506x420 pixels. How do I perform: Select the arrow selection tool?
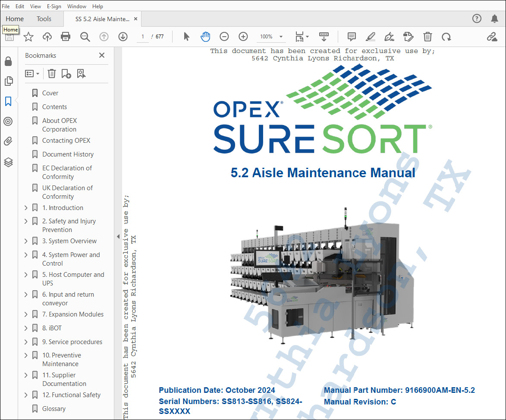186,37
